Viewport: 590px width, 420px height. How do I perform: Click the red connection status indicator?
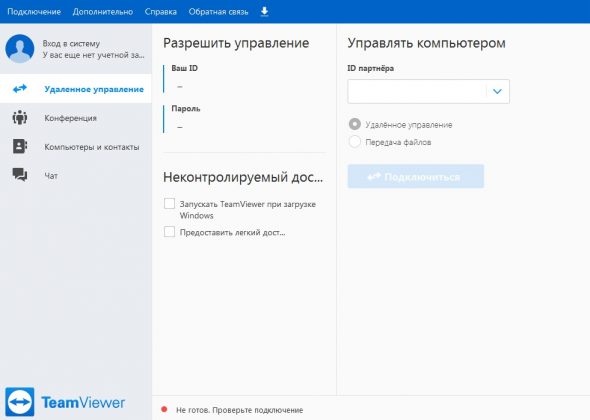(x=164, y=409)
